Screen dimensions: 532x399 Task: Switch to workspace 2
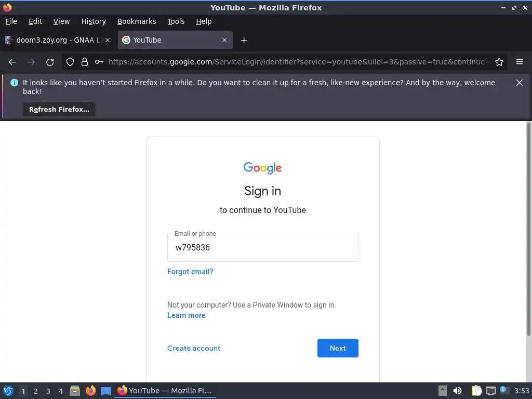[x=36, y=391]
